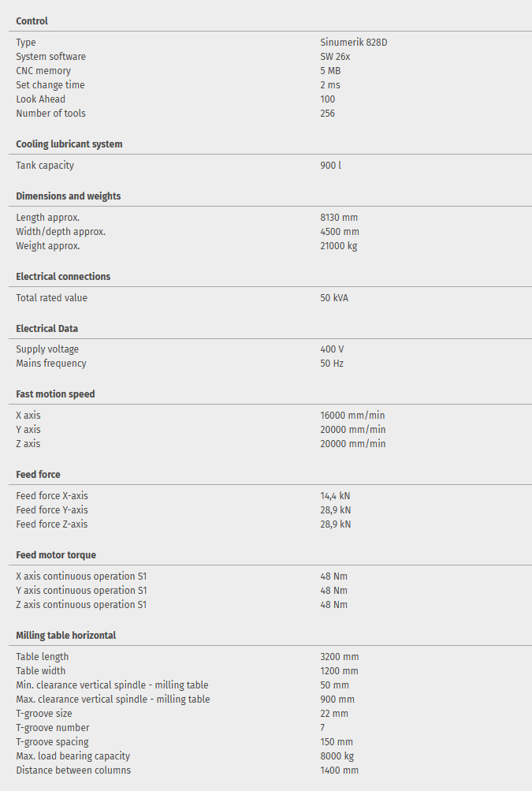532x791 pixels.
Task: Select the 21000 kg weight value
Action: click(339, 246)
